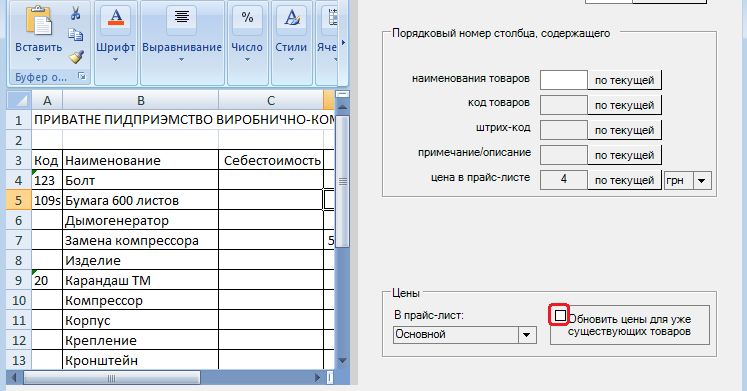Image resolution: width=747 pixels, height=391 pixels.
Task: Focus the штрих-код column number field
Action: tap(564, 130)
